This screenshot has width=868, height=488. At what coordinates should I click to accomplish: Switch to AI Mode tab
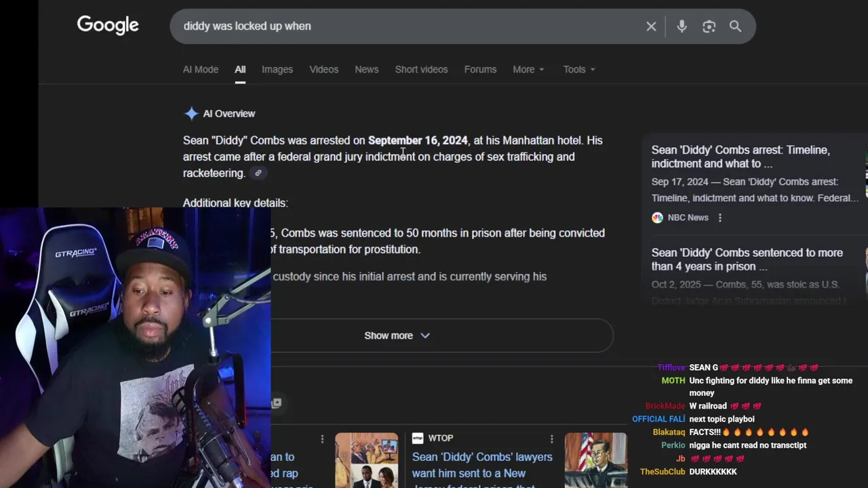[x=201, y=69]
